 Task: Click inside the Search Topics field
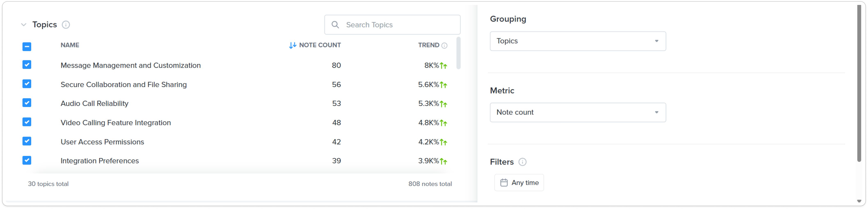tap(388, 24)
